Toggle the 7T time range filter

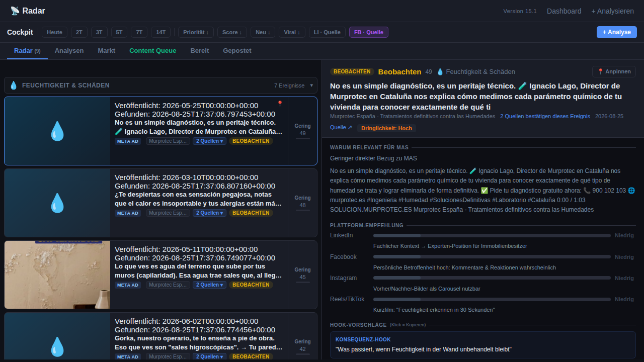click(x=139, y=32)
